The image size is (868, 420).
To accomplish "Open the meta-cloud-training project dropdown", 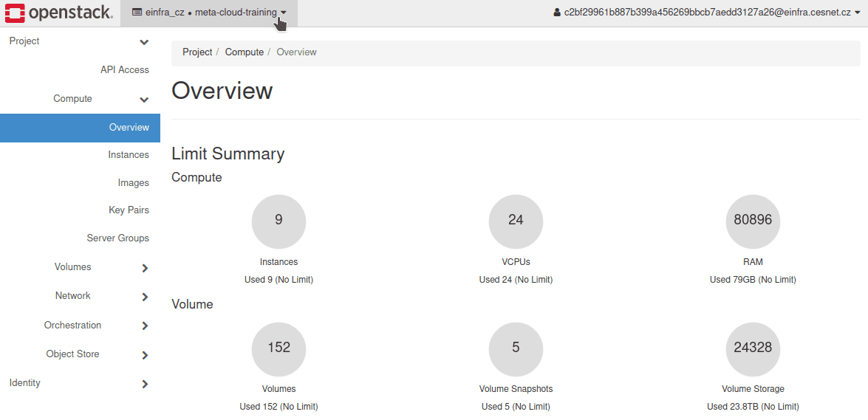I will pos(209,13).
